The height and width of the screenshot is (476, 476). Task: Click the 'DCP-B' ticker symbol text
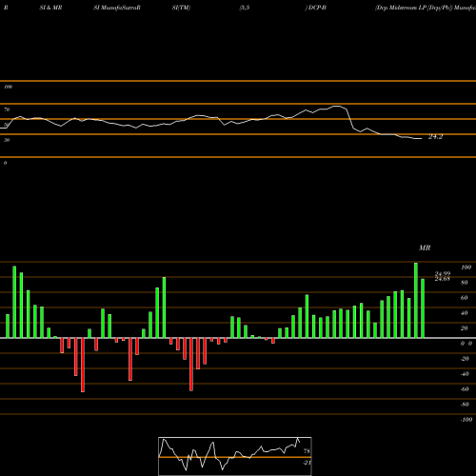(317, 8)
